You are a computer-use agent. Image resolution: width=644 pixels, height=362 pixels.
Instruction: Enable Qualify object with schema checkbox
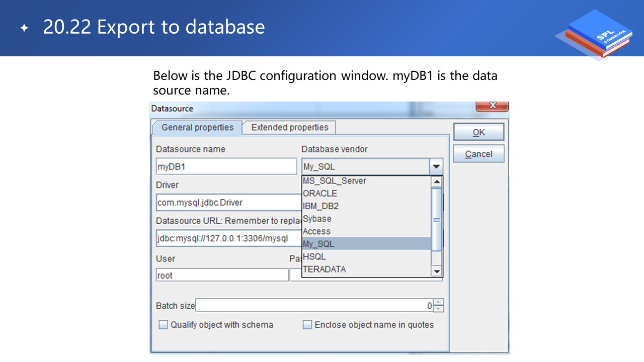click(x=163, y=325)
